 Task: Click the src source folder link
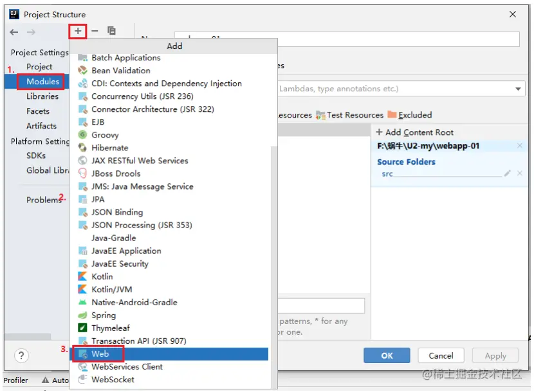(387, 174)
